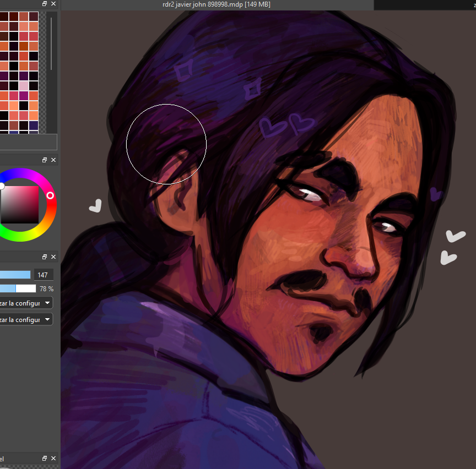
Task: Click the opacity value 78 %
Action: coord(46,289)
